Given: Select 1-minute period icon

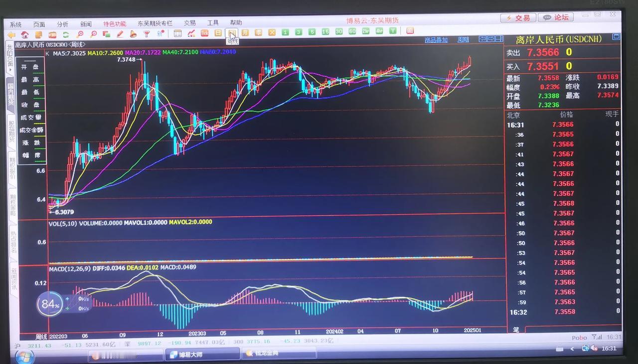Looking at the screenshot, I should (x=285, y=32).
